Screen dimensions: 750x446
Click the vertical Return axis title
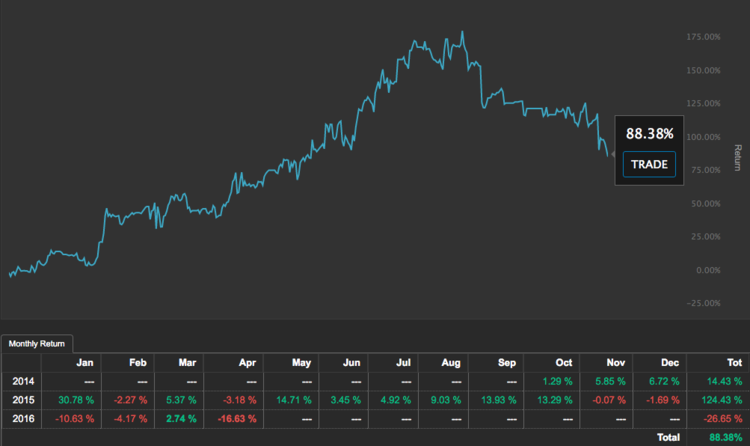coord(739,157)
